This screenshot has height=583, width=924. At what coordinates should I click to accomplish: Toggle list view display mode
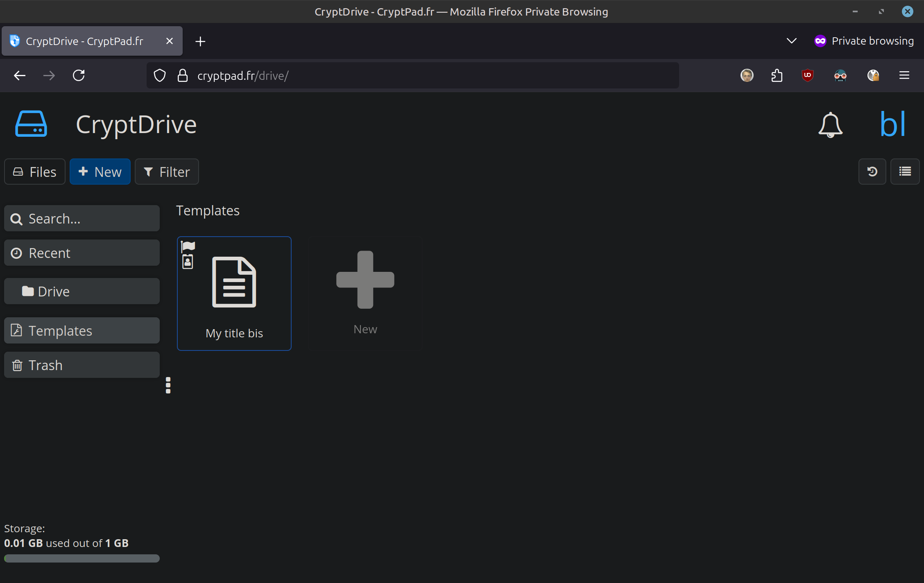click(x=905, y=172)
